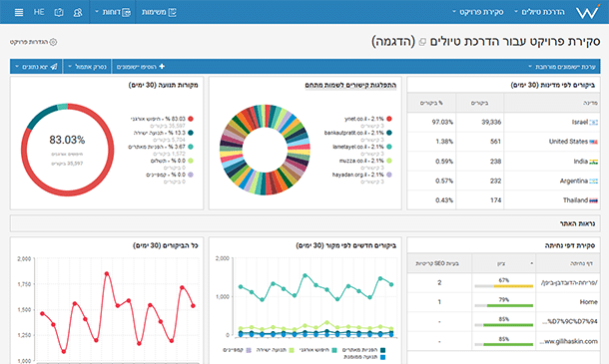Toggle הפניות מאתרים series in chart legend
The width and height of the screenshot is (609, 364).
(363, 350)
